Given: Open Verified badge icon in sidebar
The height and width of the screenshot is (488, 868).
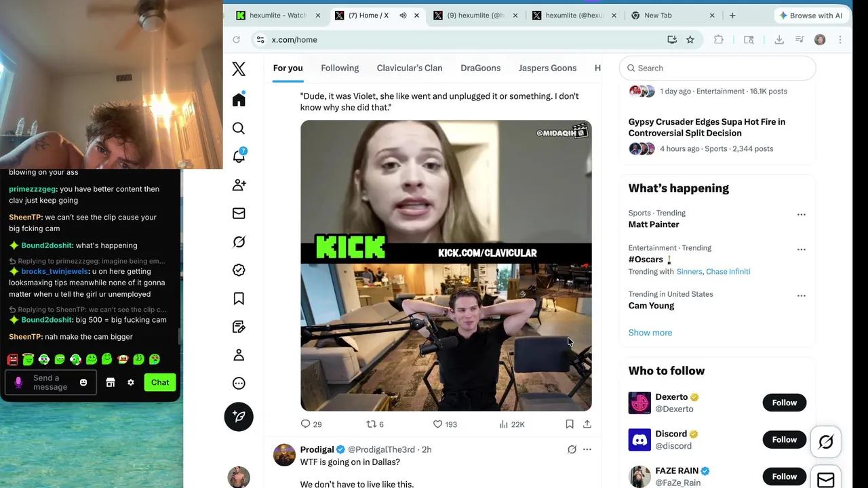Looking at the screenshot, I should pyautogui.click(x=239, y=270).
